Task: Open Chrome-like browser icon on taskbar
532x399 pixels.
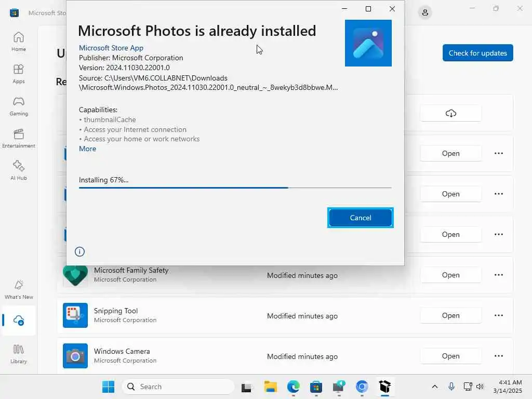Action: tap(362, 387)
